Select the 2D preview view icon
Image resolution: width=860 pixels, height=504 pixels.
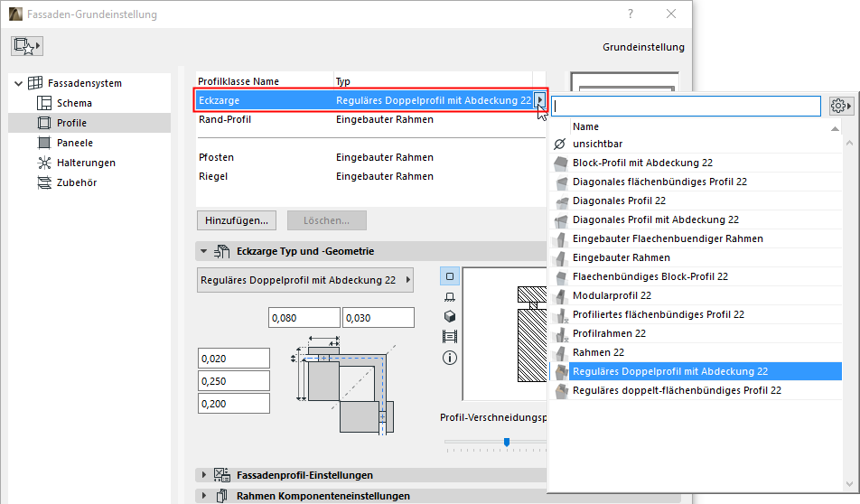450,276
